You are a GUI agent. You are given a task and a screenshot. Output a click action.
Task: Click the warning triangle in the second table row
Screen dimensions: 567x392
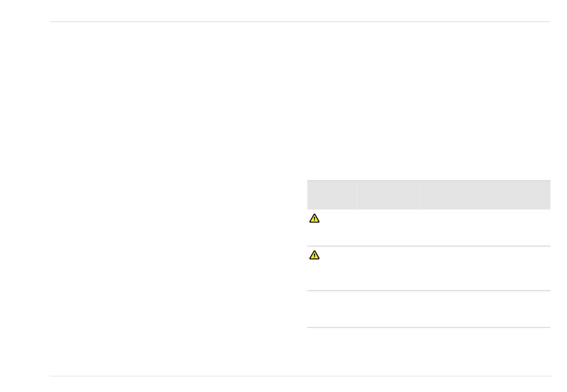[314, 255]
